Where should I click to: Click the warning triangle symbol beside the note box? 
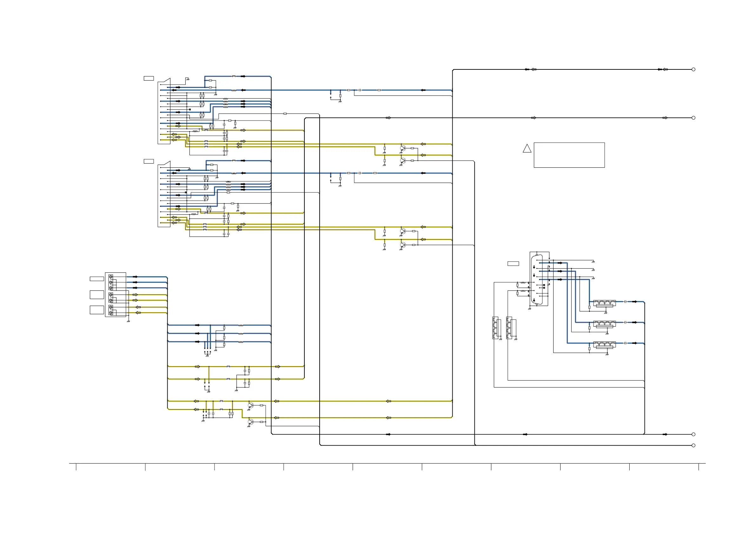point(527,149)
